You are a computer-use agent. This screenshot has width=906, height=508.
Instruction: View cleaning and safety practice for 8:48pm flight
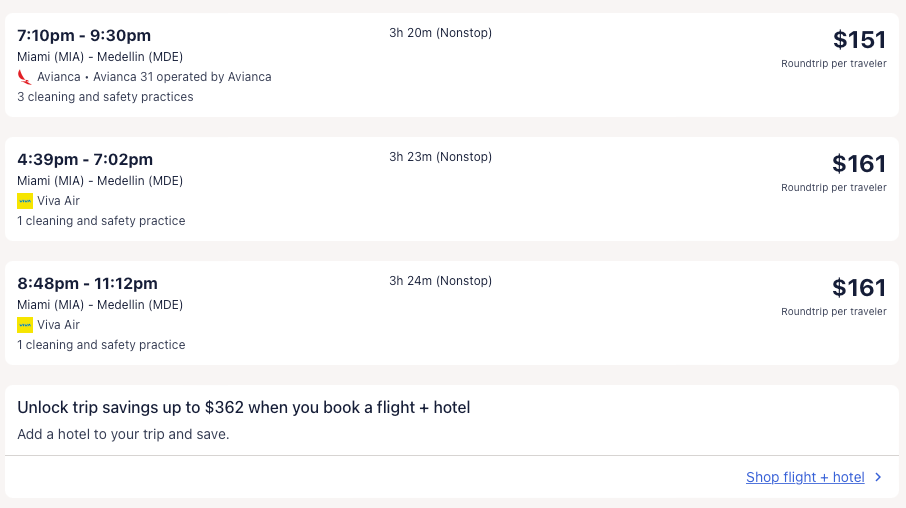[x=101, y=345]
